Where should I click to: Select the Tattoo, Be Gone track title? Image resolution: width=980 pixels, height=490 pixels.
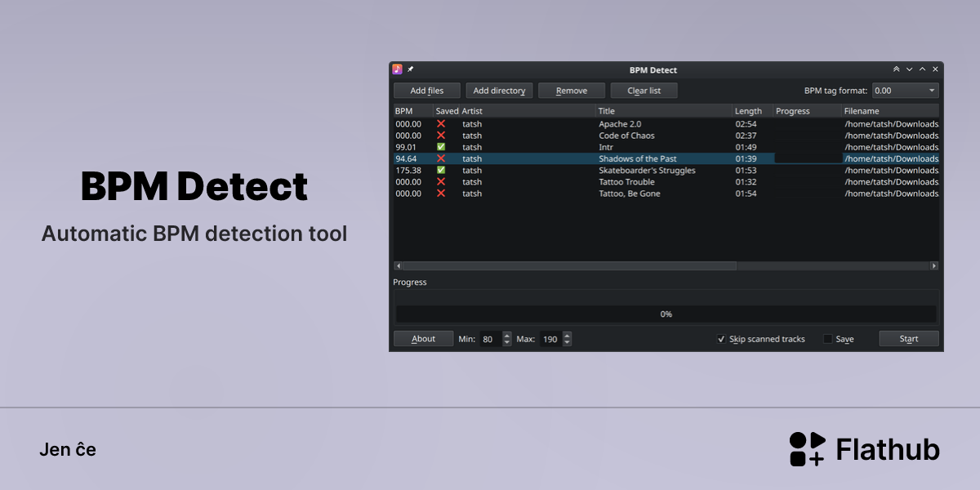pyautogui.click(x=630, y=194)
